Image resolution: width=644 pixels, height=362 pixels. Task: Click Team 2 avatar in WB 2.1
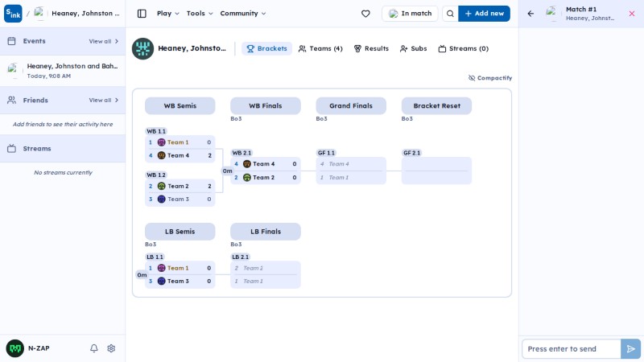pyautogui.click(x=247, y=177)
